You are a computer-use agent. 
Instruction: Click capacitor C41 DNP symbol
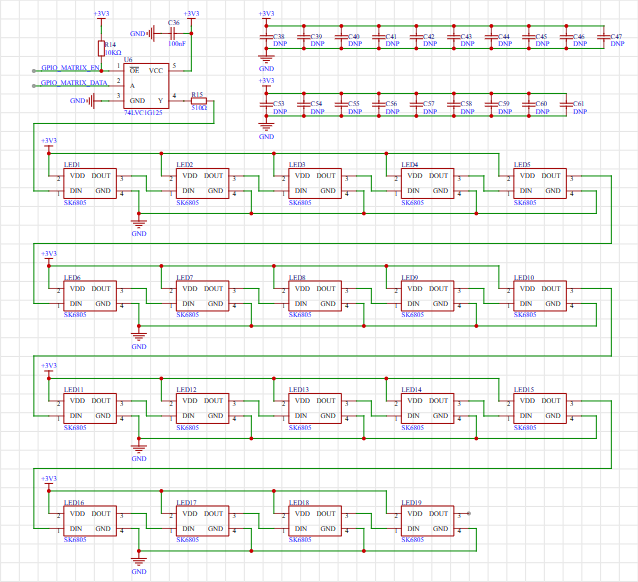(x=379, y=37)
